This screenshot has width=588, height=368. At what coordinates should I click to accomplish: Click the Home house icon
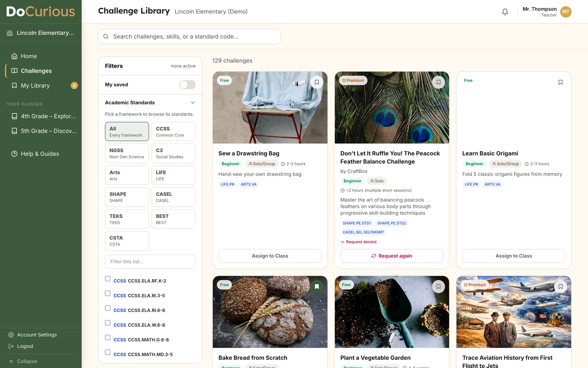14,56
